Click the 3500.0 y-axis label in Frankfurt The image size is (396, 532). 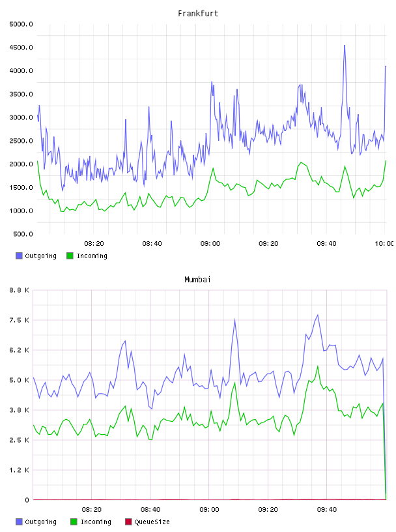coord(21,95)
